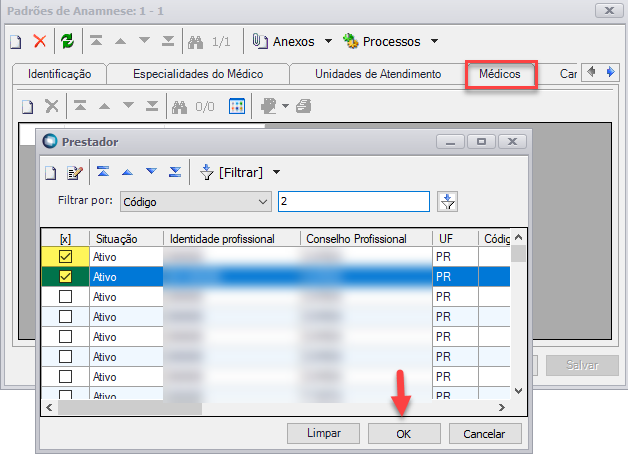628x454 pixels.
Task: Click new item icon in Médicos sub-toolbar
Action: pos(28,106)
